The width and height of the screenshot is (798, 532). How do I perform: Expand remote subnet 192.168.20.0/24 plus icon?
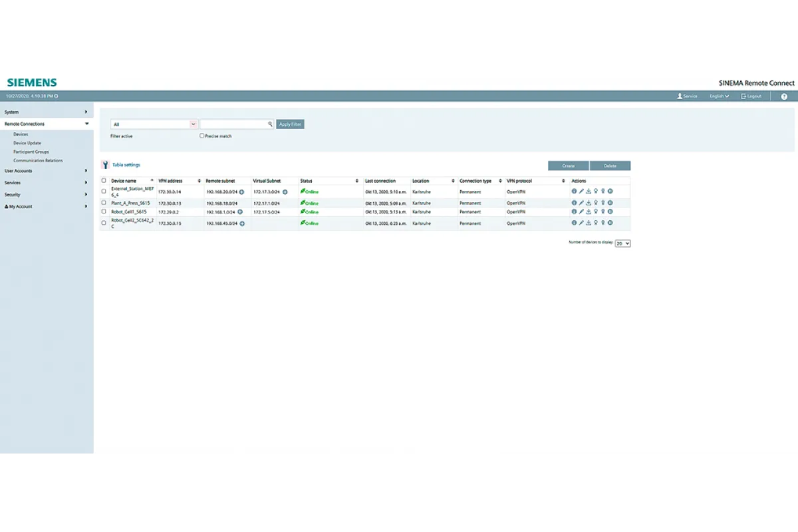[x=241, y=192]
